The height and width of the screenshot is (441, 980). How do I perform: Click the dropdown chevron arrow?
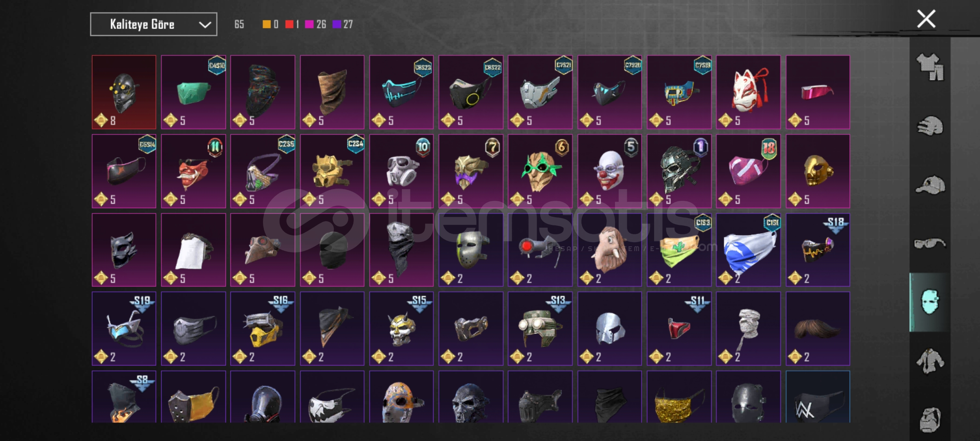pos(205,25)
